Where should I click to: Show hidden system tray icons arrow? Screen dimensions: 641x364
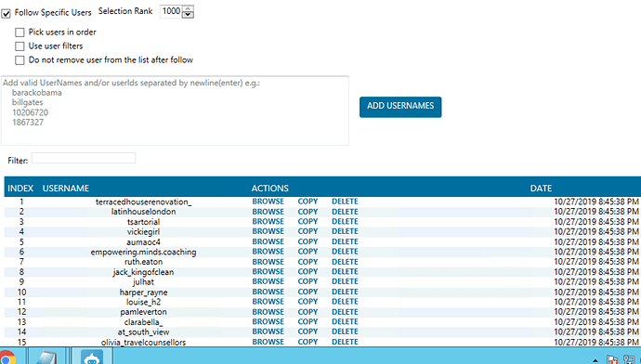595,360
